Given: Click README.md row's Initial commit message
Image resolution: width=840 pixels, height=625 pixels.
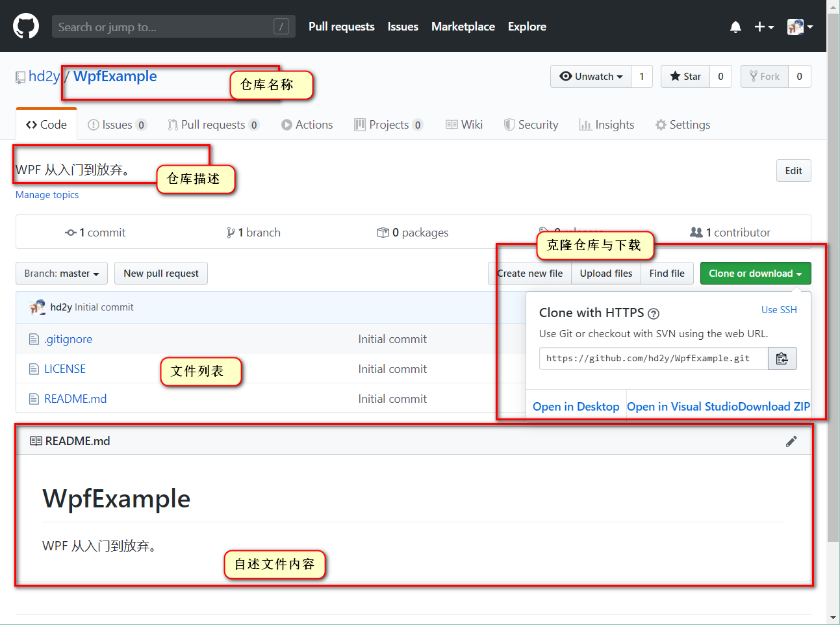Looking at the screenshot, I should (392, 399).
